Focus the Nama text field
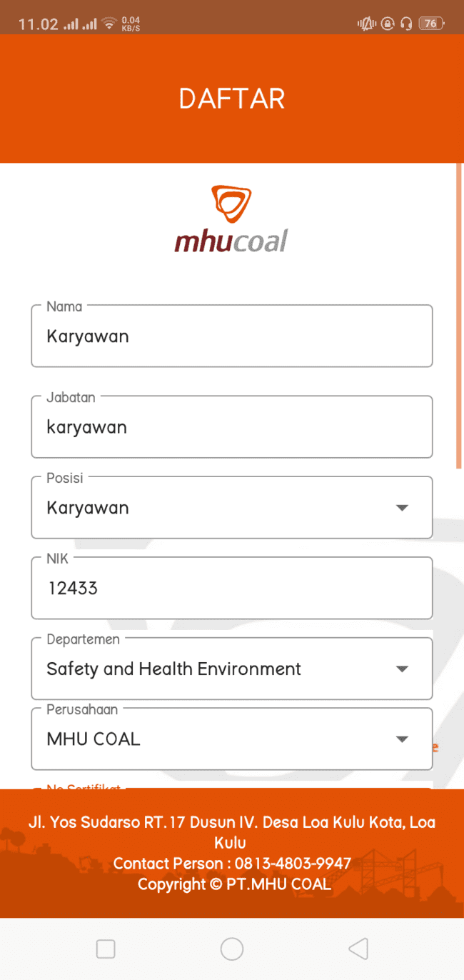This screenshot has width=464, height=980. 231,336
